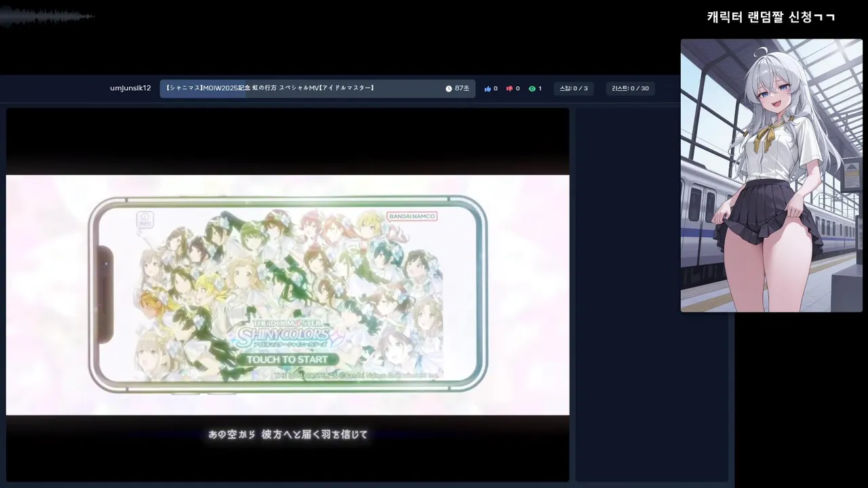Click the TOUCH TO START button in video
Viewport: 868px width, 488px height.
pyautogui.click(x=288, y=359)
